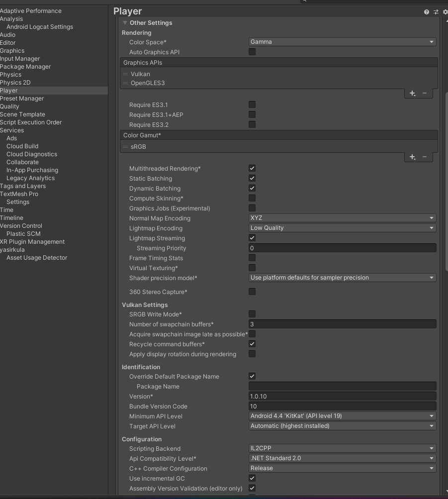Click the presets sliders icon

[x=436, y=12]
